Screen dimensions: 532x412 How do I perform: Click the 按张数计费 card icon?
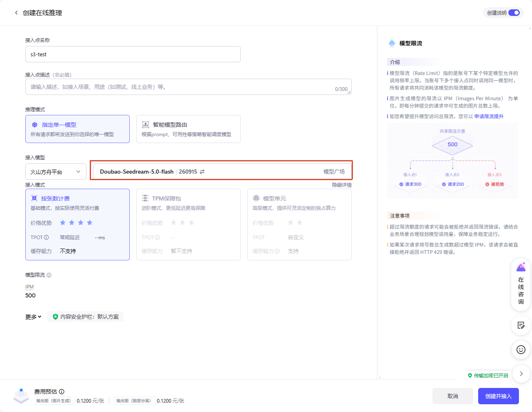point(34,198)
